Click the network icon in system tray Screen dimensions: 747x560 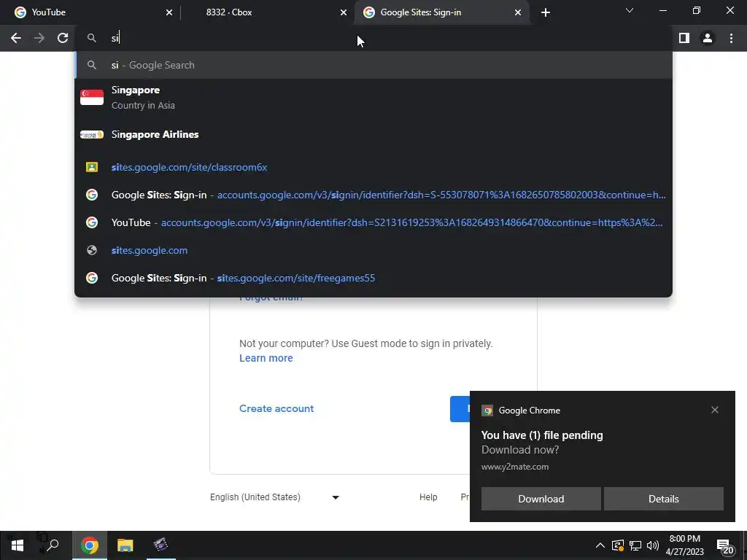click(x=635, y=545)
